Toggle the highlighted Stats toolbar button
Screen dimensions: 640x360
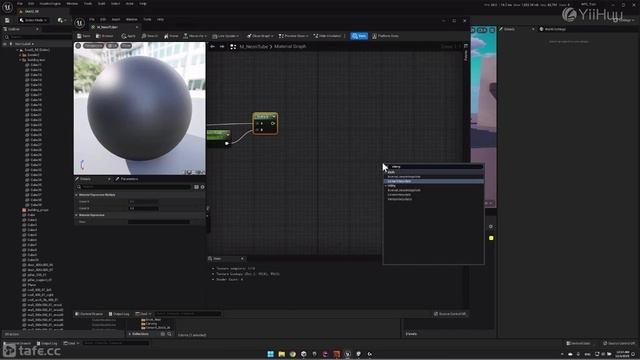359,36
